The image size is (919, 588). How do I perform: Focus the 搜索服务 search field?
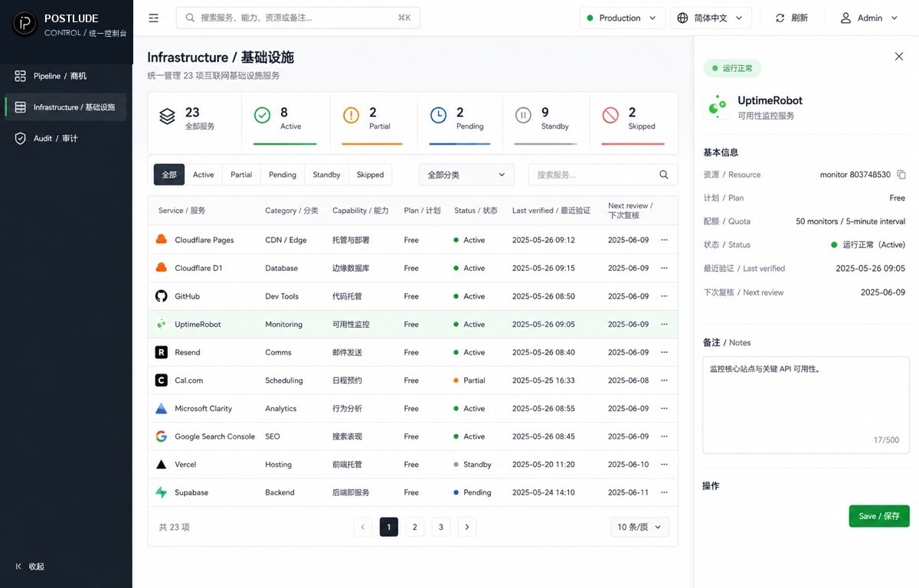coord(603,175)
